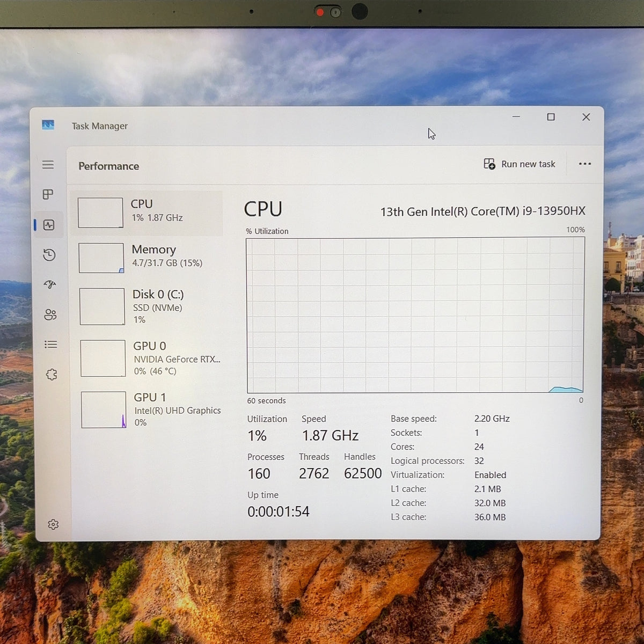Select the CPU performance item

(147, 213)
